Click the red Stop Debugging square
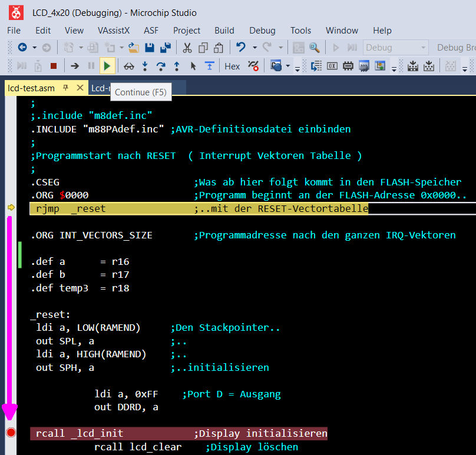The width and height of the screenshot is (476, 455). (x=54, y=66)
